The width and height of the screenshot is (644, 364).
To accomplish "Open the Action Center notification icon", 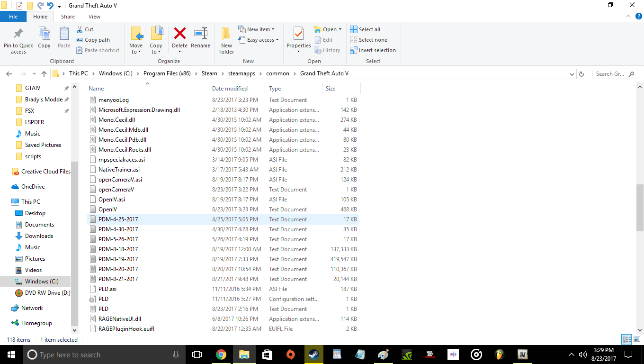I will (628, 355).
